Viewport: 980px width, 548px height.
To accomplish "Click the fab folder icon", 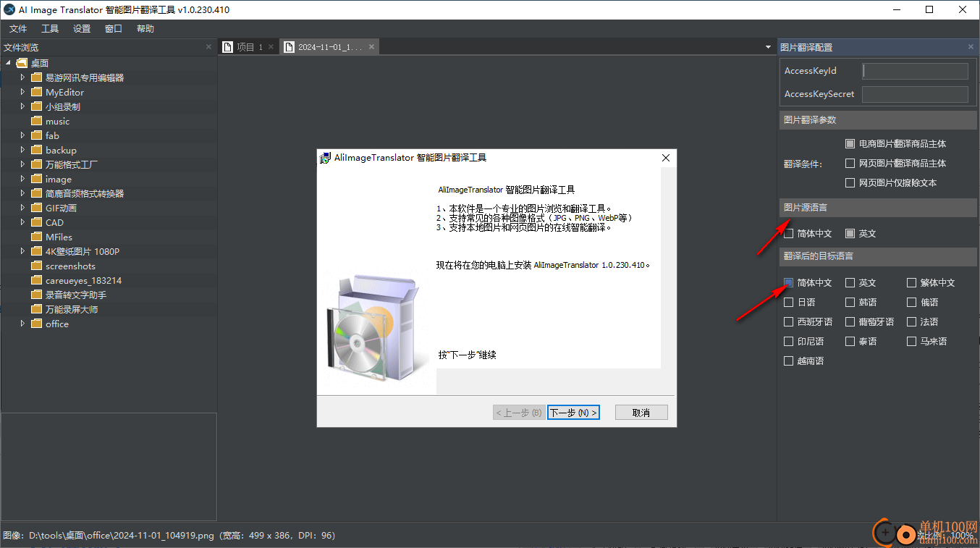I will [x=37, y=135].
